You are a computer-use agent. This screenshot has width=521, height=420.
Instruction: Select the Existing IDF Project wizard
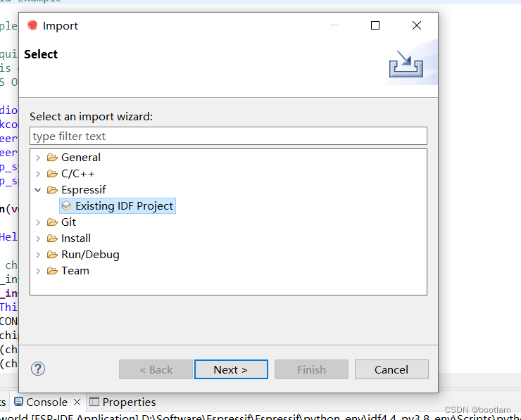pyautogui.click(x=118, y=206)
